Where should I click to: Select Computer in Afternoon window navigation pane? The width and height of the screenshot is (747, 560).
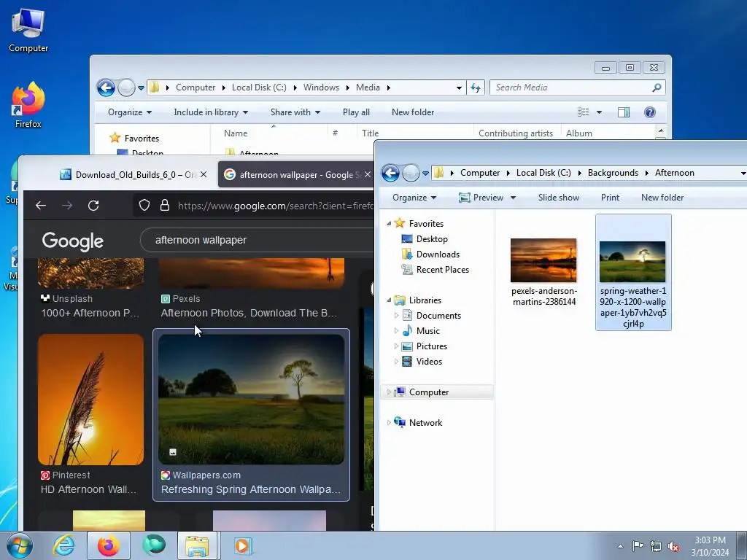(429, 392)
